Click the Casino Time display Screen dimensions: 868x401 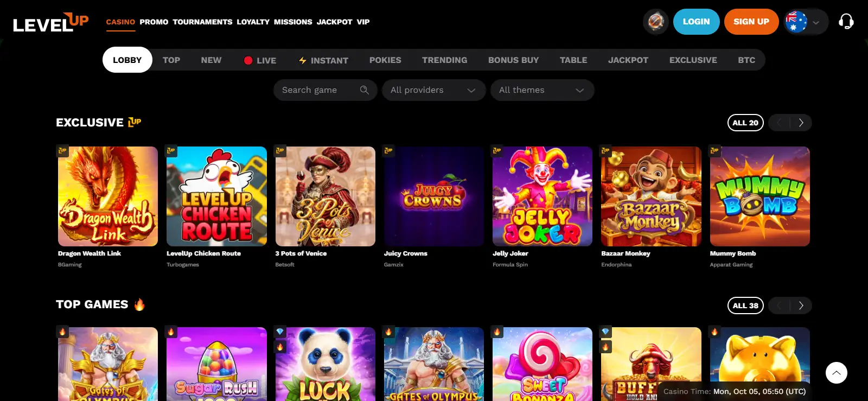point(735,391)
